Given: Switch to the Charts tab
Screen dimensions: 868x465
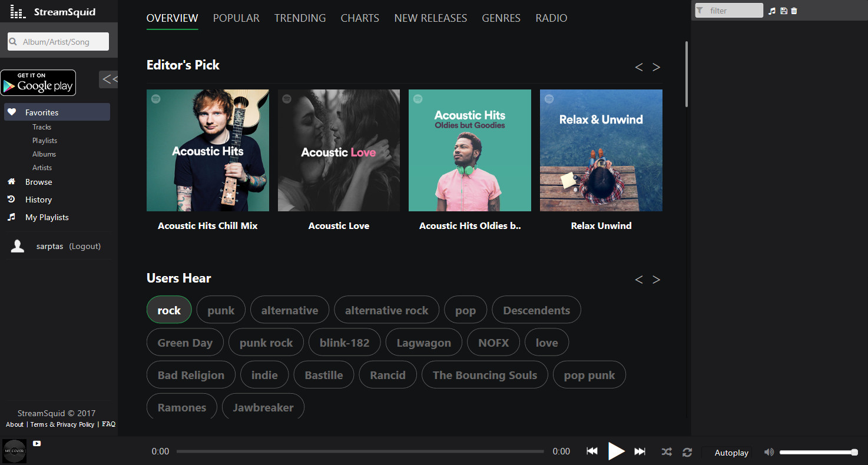Looking at the screenshot, I should coord(360,18).
